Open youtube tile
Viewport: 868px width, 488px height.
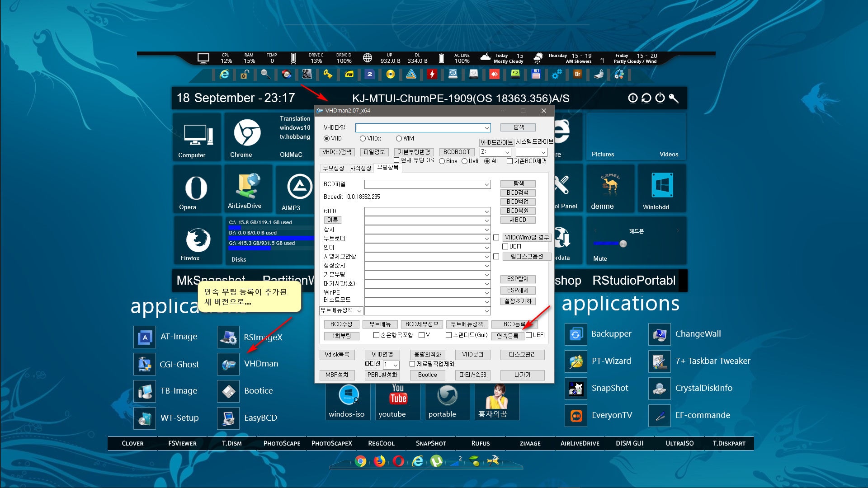pos(397,401)
